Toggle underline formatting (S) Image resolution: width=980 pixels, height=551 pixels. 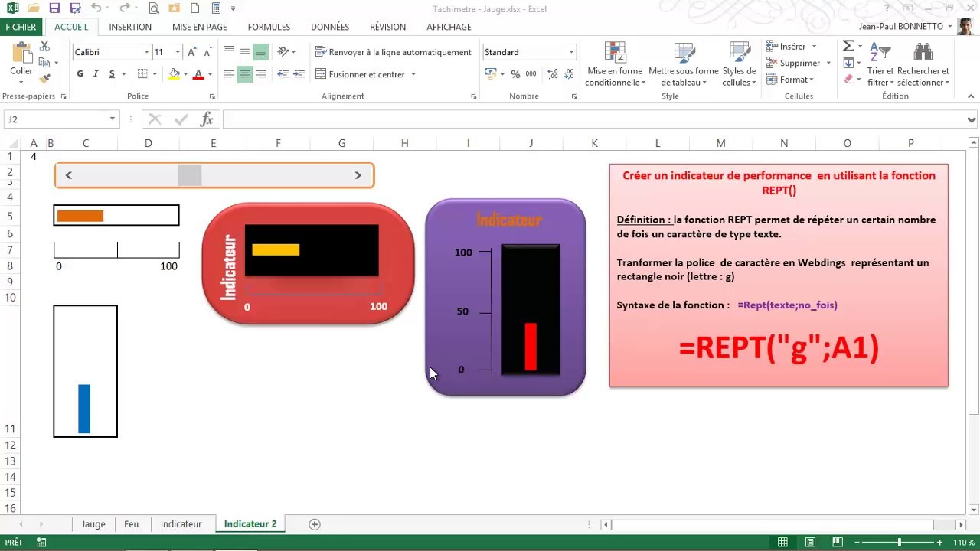pyautogui.click(x=112, y=74)
